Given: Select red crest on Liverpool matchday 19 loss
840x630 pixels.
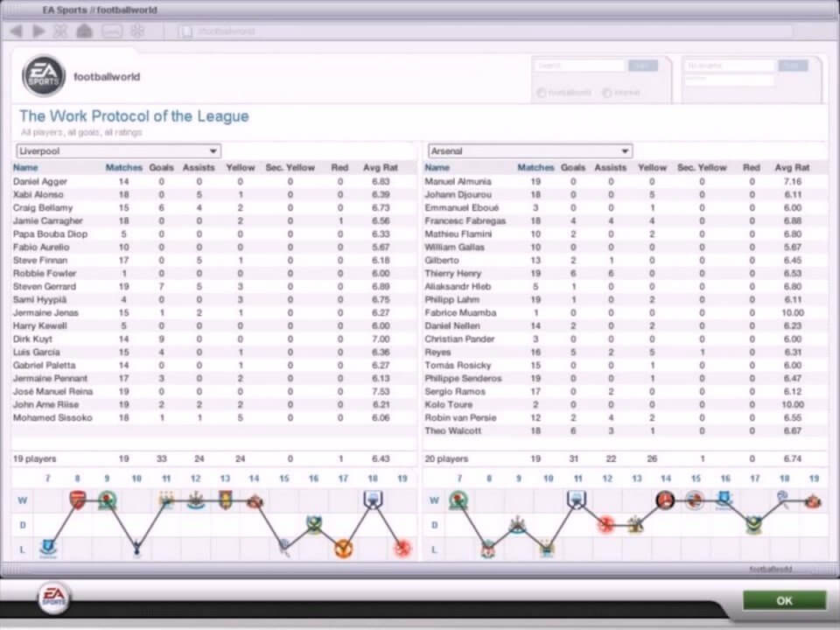Looking at the screenshot, I should pos(402,549).
